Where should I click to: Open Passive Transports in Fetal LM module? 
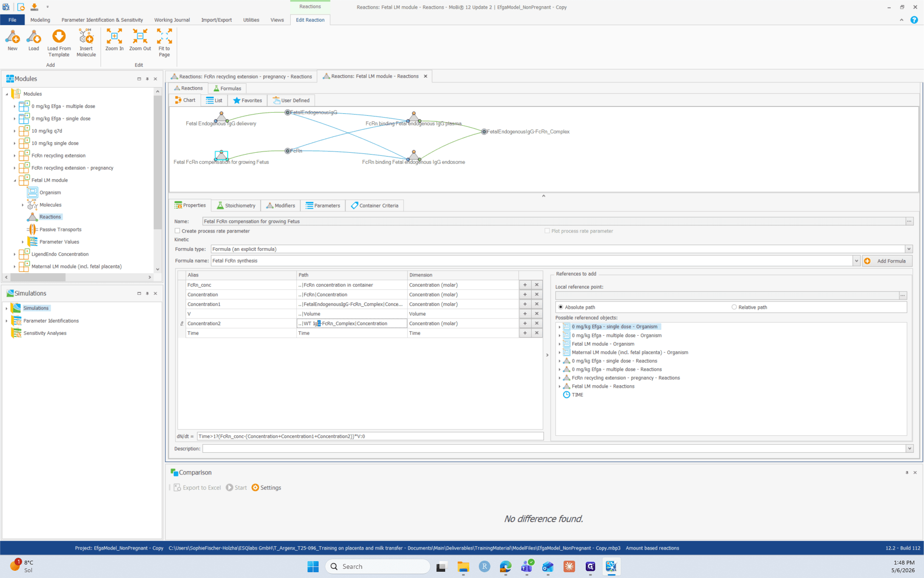click(x=60, y=229)
